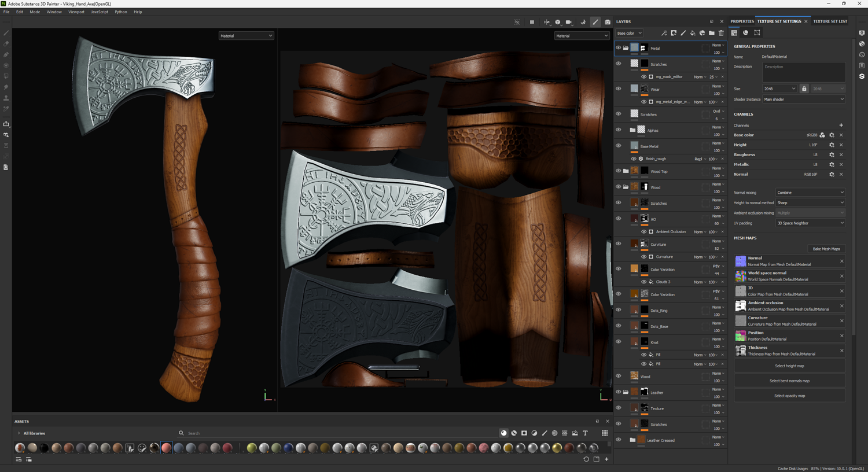Open the export textures tool in left sidebar
868x472 pixels.
(6, 124)
